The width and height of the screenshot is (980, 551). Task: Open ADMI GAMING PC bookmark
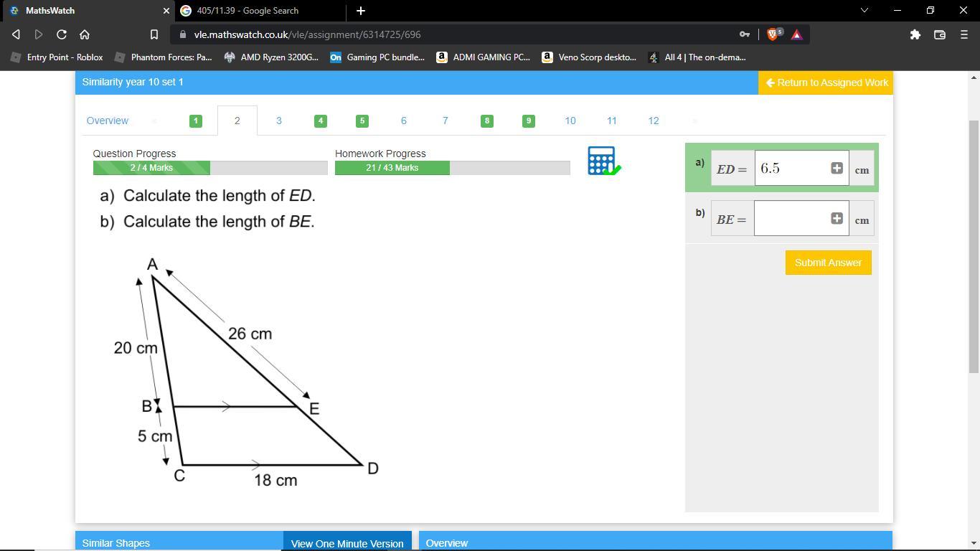click(484, 57)
